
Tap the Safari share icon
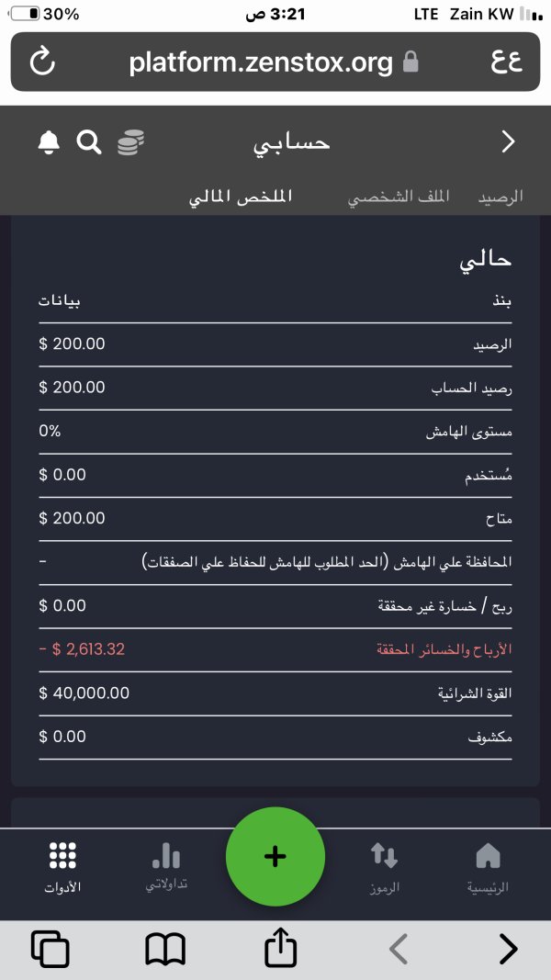280,948
